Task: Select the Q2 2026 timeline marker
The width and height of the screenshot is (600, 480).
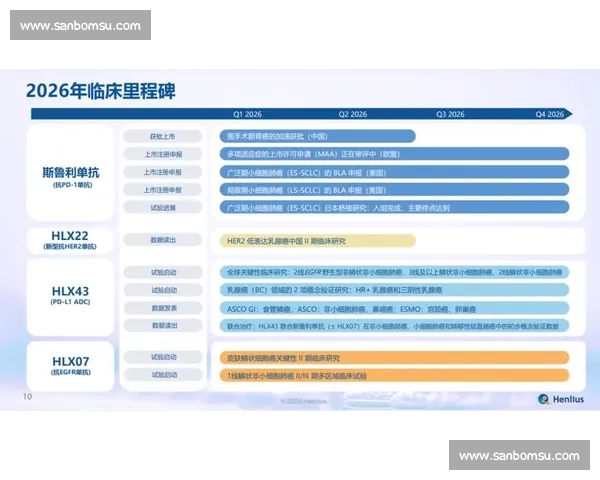Action: pyautogui.click(x=353, y=114)
